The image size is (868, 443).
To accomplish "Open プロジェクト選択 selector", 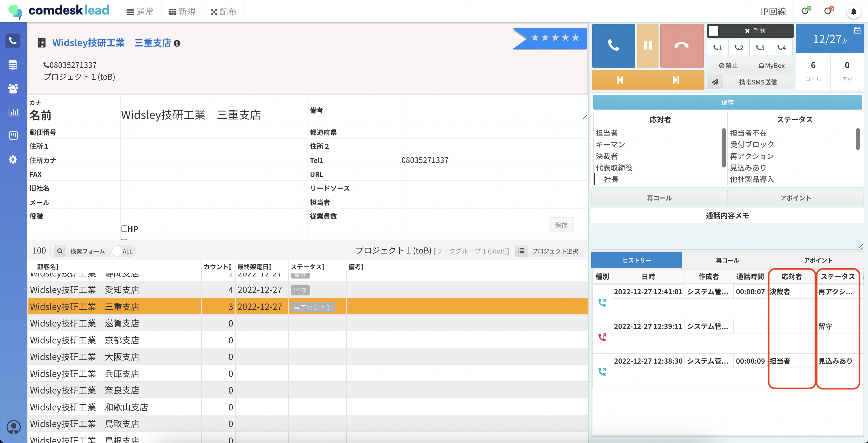I will [549, 251].
